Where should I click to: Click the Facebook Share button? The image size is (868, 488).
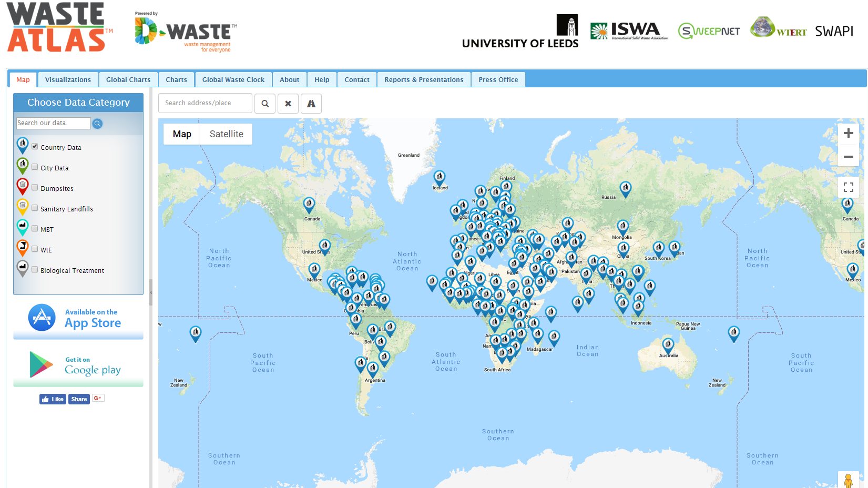79,399
